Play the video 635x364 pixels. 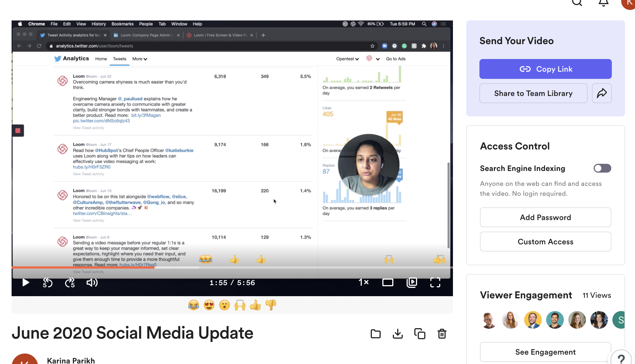point(26,282)
